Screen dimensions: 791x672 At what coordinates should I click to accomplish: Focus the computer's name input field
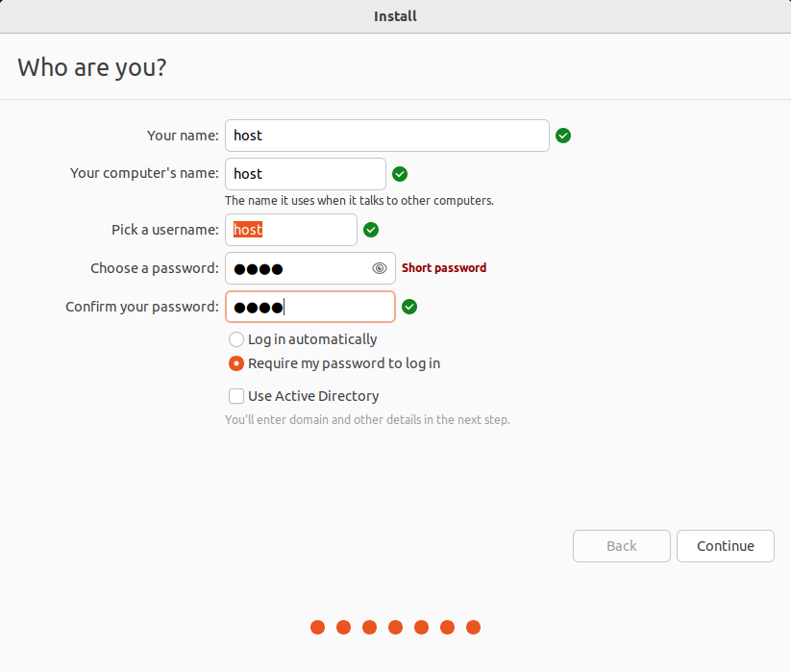[x=306, y=174]
